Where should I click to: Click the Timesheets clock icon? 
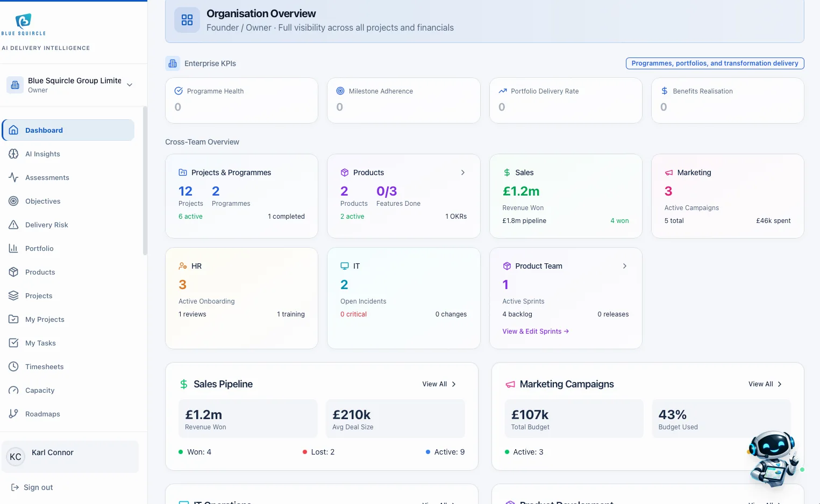click(14, 366)
